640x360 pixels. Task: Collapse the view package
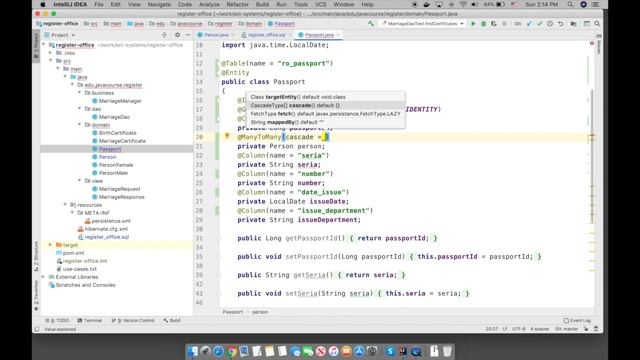[80, 181]
